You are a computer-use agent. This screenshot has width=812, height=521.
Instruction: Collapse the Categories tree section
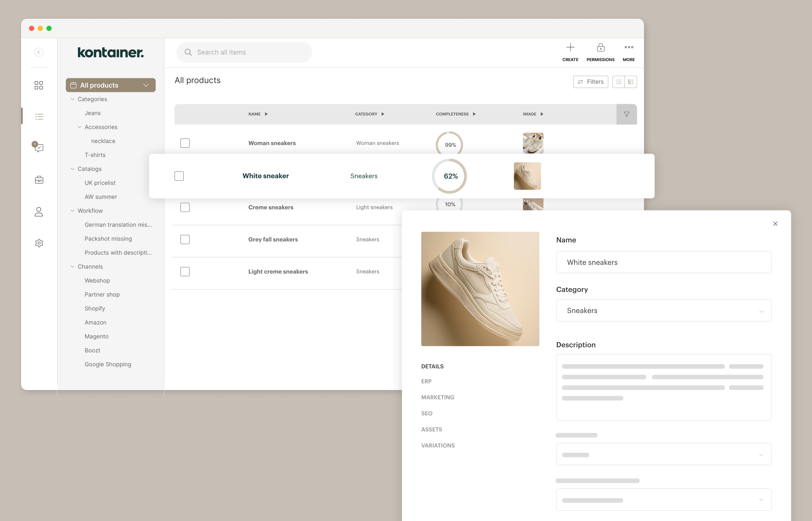tap(72, 99)
